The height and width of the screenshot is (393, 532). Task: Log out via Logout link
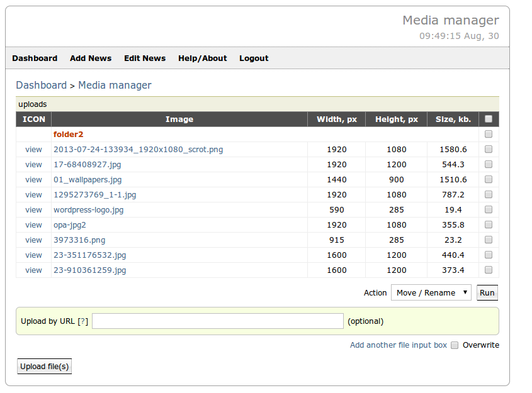click(x=254, y=58)
